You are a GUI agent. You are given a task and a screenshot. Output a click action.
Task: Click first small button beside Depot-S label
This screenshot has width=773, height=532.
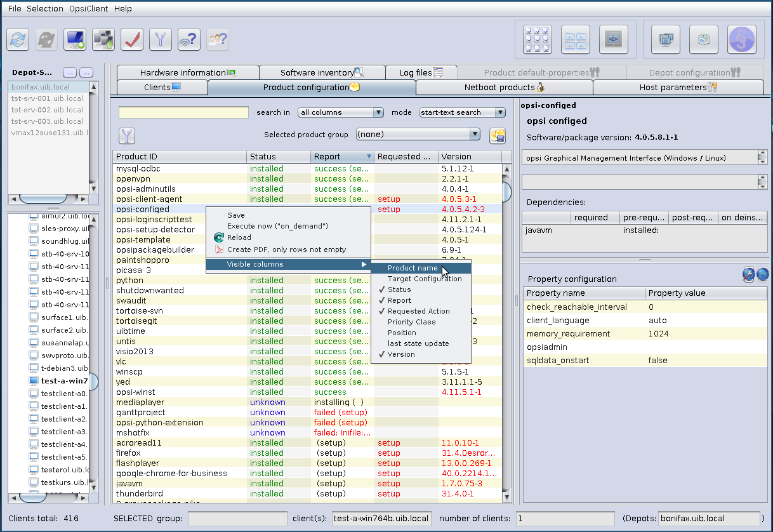pyautogui.click(x=70, y=72)
